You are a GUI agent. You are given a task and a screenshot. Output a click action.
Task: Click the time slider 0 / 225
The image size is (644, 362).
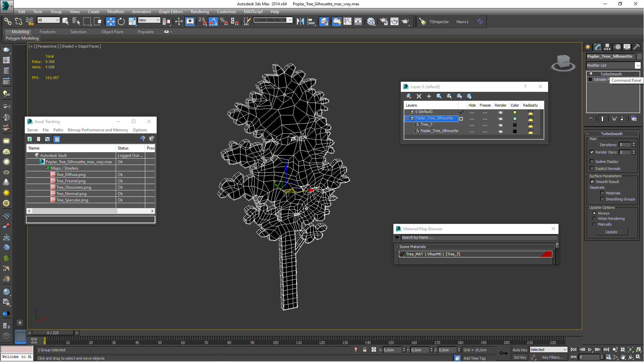point(53,333)
